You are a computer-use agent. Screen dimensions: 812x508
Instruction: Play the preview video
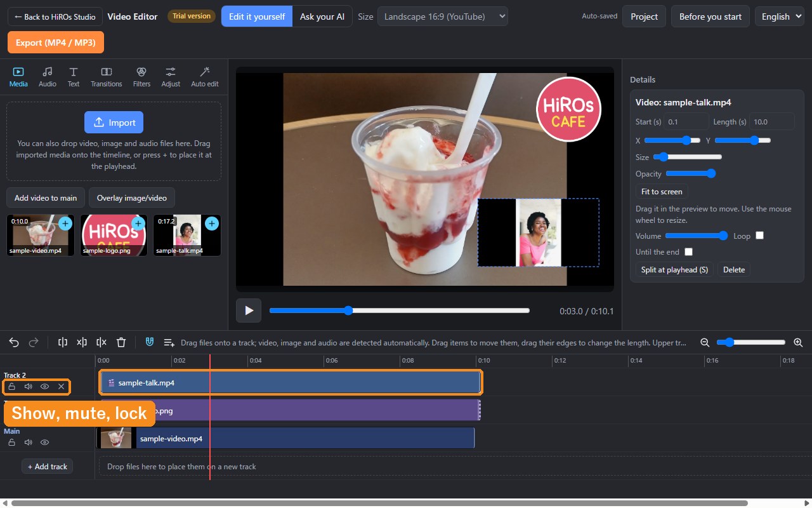tap(249, 311)
